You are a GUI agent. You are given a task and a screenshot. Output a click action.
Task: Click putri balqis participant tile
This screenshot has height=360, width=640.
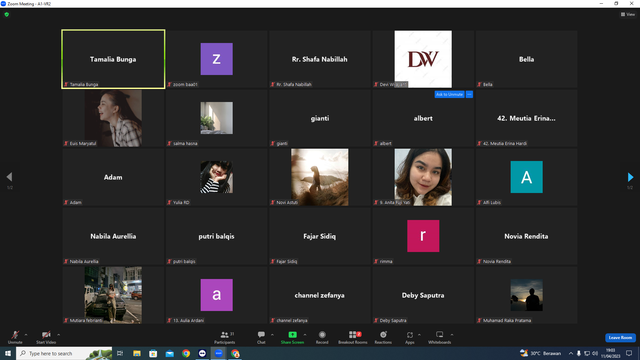(216, 236)
